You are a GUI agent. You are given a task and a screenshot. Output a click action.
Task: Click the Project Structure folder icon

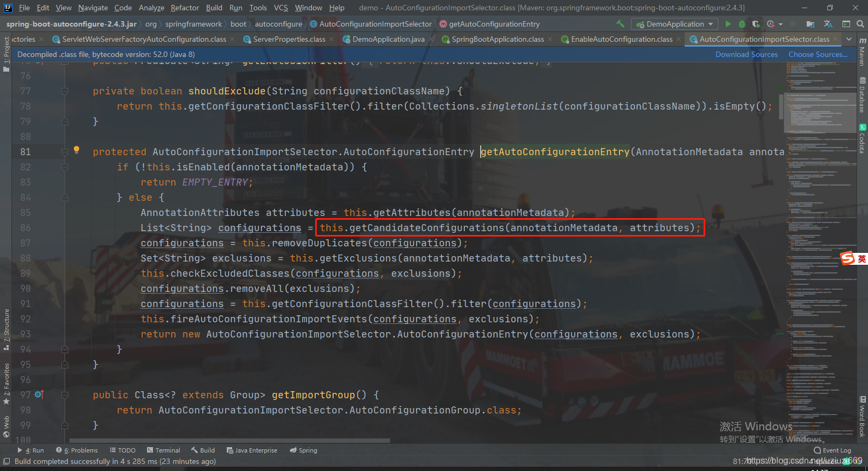[x=810, y=24]
